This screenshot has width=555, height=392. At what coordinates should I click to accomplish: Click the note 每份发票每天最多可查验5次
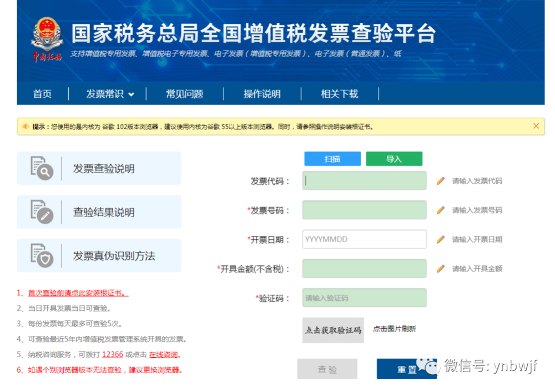69,324
